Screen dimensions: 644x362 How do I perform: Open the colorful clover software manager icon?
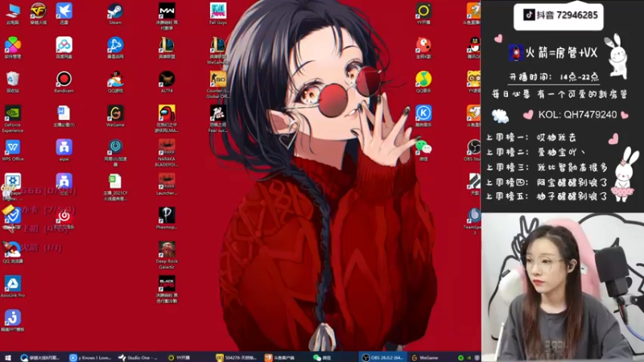[x=13, y=47]
